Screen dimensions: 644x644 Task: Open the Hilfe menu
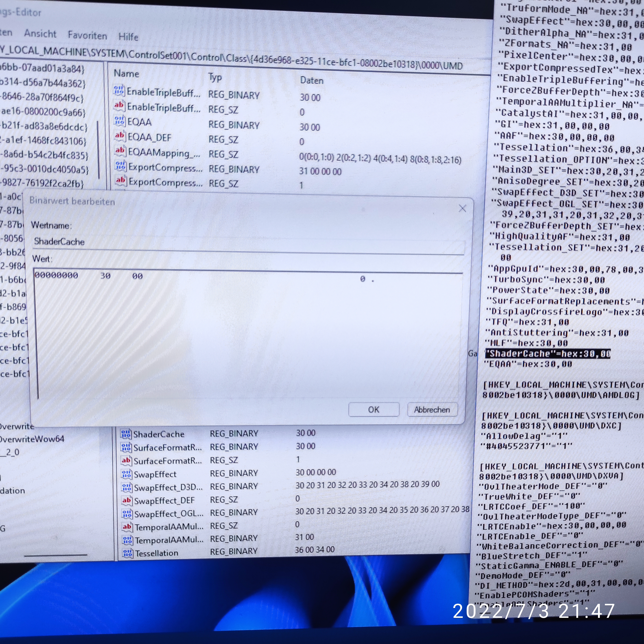(x=128, y=37)
